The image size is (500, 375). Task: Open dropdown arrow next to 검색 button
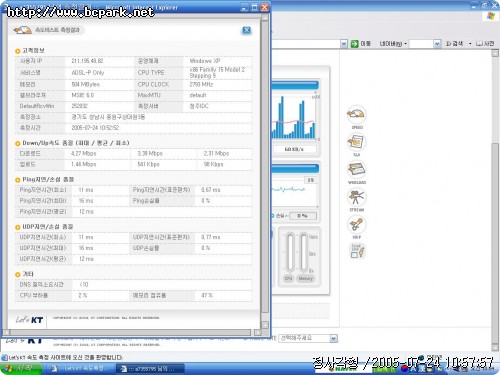470,44
